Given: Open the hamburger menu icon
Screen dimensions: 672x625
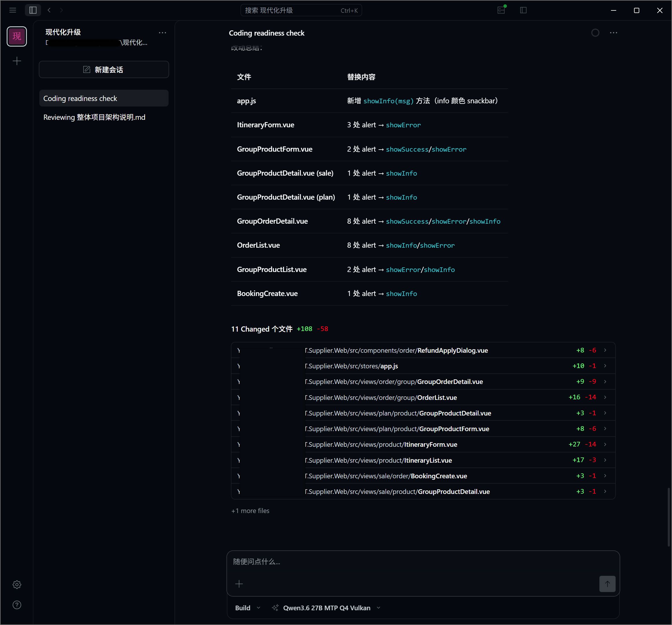Looking at the screenshot, I should (x=13, y=10).
